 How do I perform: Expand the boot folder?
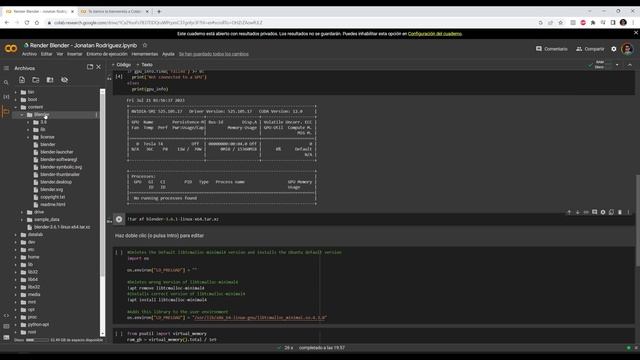[x=16, y=100]
